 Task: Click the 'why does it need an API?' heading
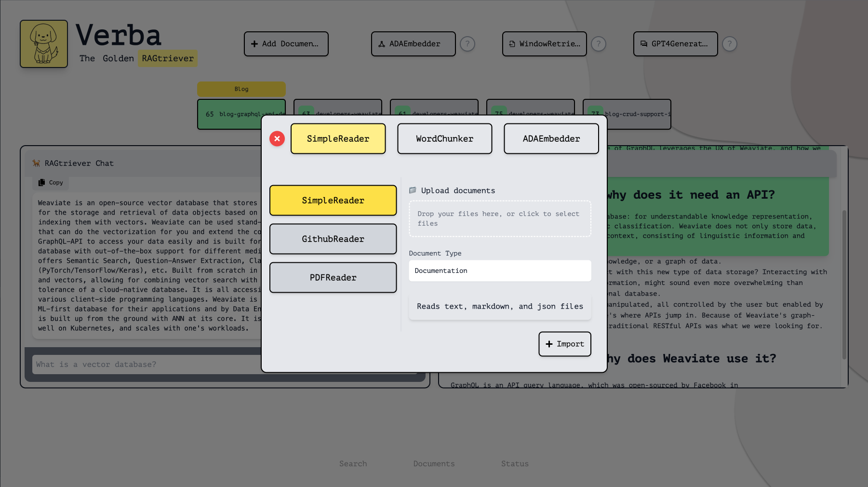(x=691, y=195)
